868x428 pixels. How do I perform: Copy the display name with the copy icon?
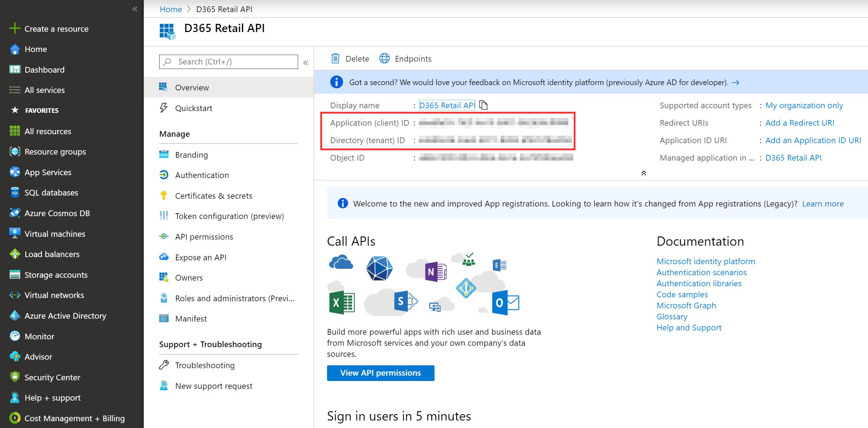point(483,105)
